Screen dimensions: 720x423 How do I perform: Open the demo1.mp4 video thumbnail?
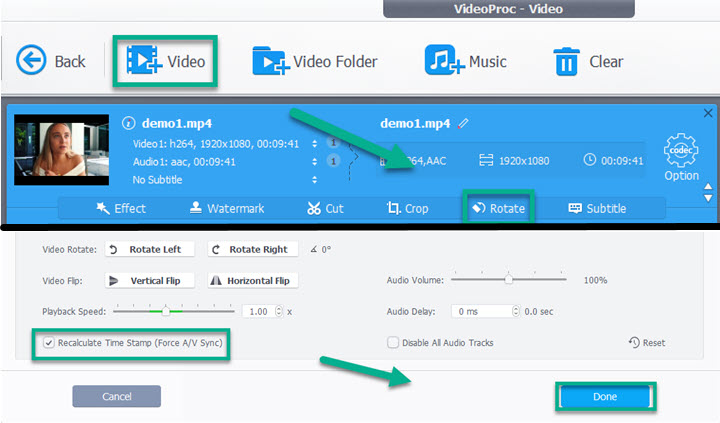[x=62, y=150]
